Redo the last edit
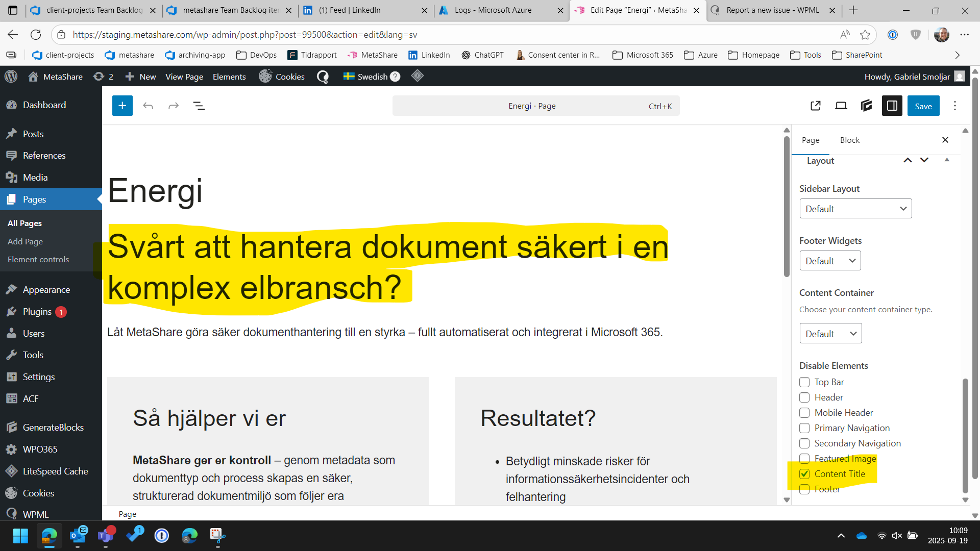 [x=174, y=106]
